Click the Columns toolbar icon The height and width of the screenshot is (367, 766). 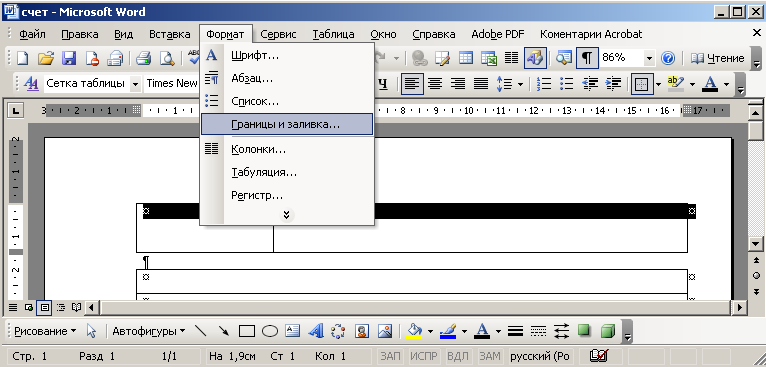click(511, 58)
